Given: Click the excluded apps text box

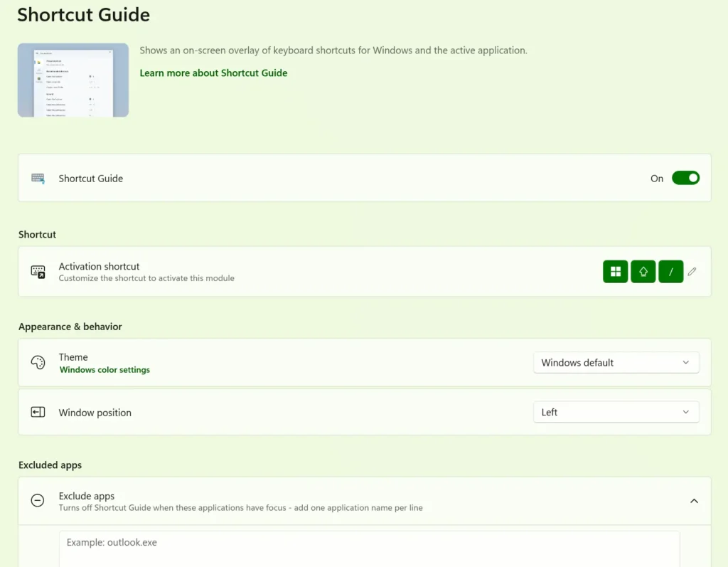Looking at the screenshot, I should coord(369,549).
